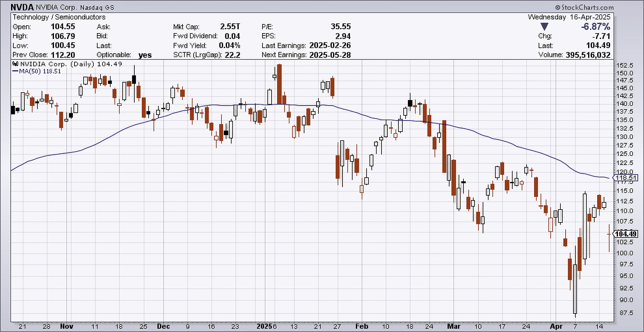The image size is (644, 332).
Task: Click the High value 106.79
Action: (x=63, y=36)
